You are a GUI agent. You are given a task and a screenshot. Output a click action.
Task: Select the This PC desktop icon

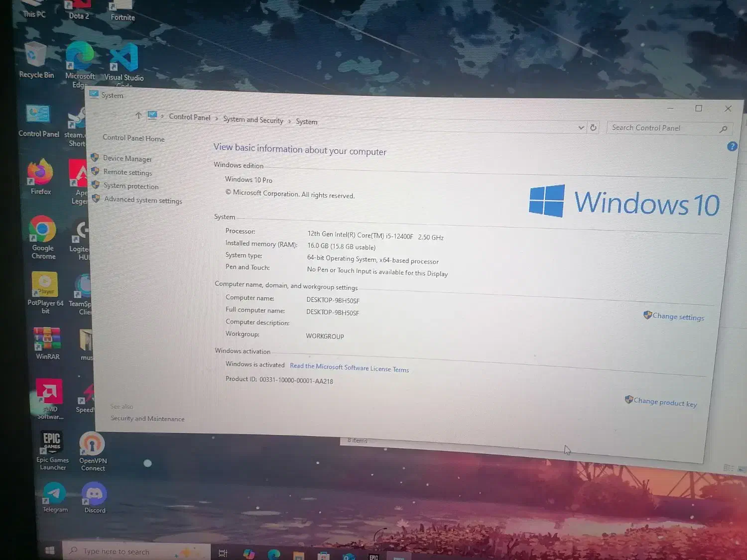(34, 9)
